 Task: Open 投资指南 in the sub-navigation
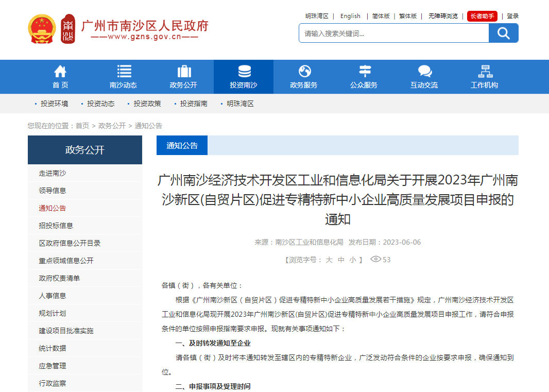pos(194,104)
